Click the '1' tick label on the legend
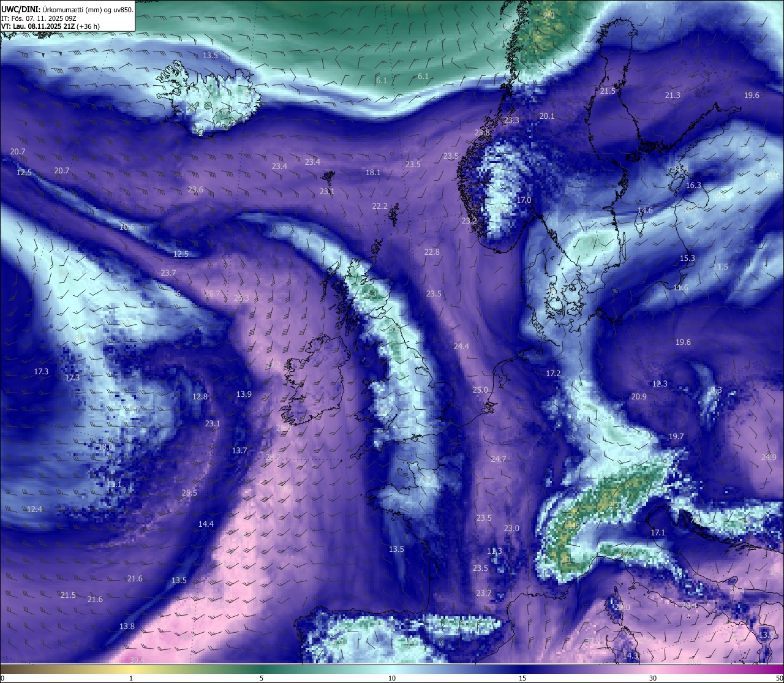 coord(131,679)
